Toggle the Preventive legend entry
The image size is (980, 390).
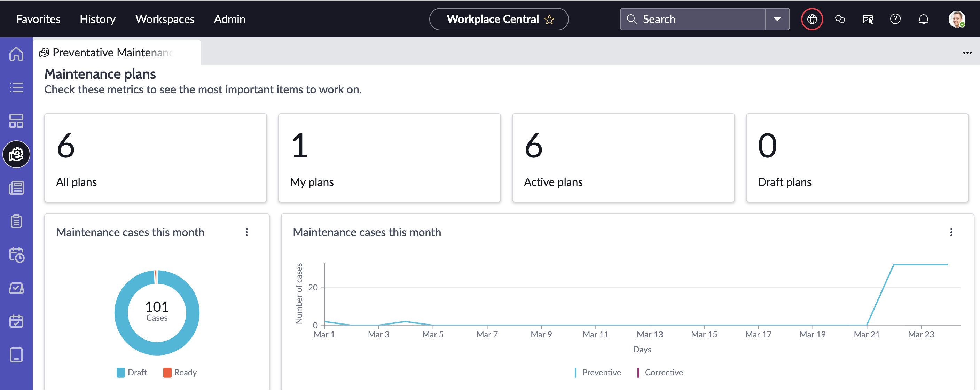pyautogui.click(x=598, y=373)
